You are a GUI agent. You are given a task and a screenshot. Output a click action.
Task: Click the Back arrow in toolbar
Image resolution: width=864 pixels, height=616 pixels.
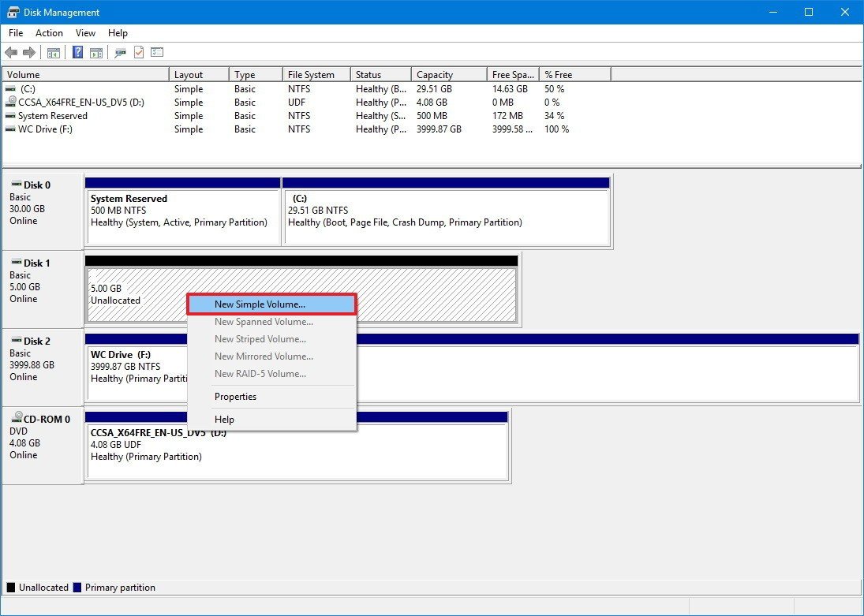point(11,52)
